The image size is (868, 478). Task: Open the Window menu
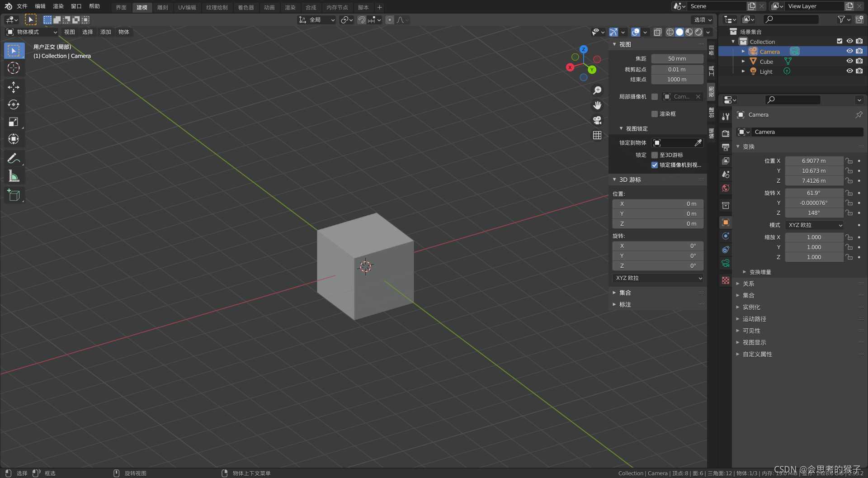(76, 6)
